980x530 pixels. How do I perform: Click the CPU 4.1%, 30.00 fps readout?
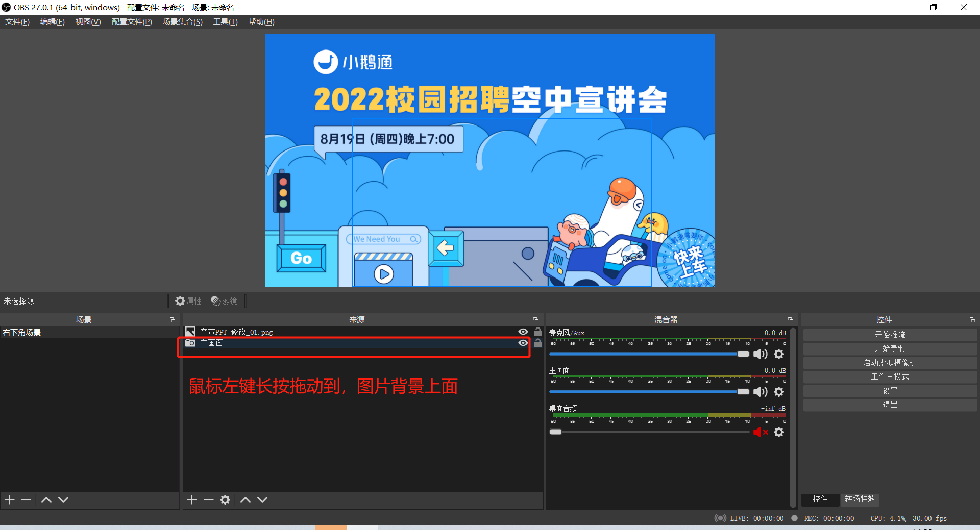point(909,518)
